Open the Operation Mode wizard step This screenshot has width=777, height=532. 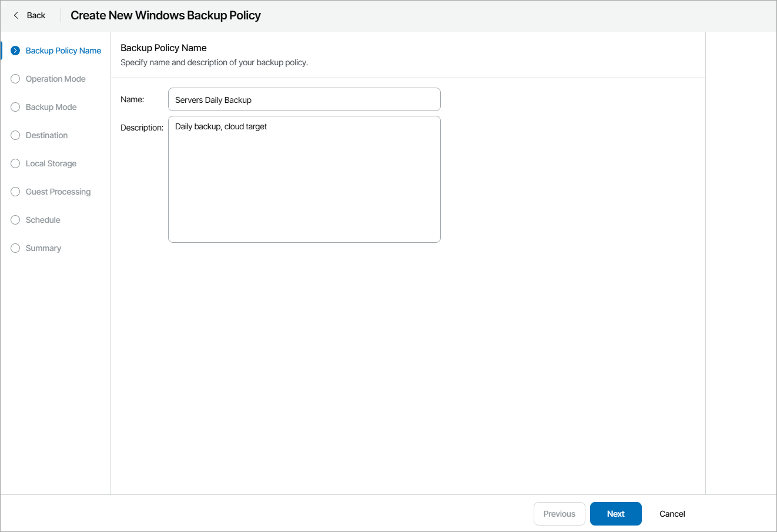56,79
